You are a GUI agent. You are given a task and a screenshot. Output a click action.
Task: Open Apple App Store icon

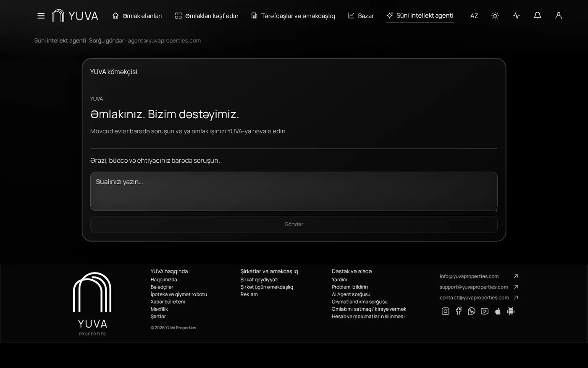[x=498, y=311]
